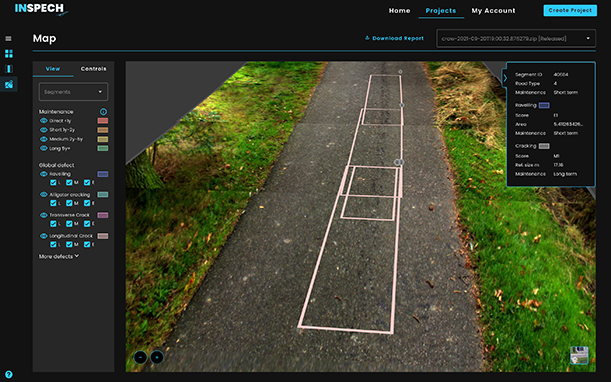Click the Transverse Crack purple swatch

pos(103,215)
